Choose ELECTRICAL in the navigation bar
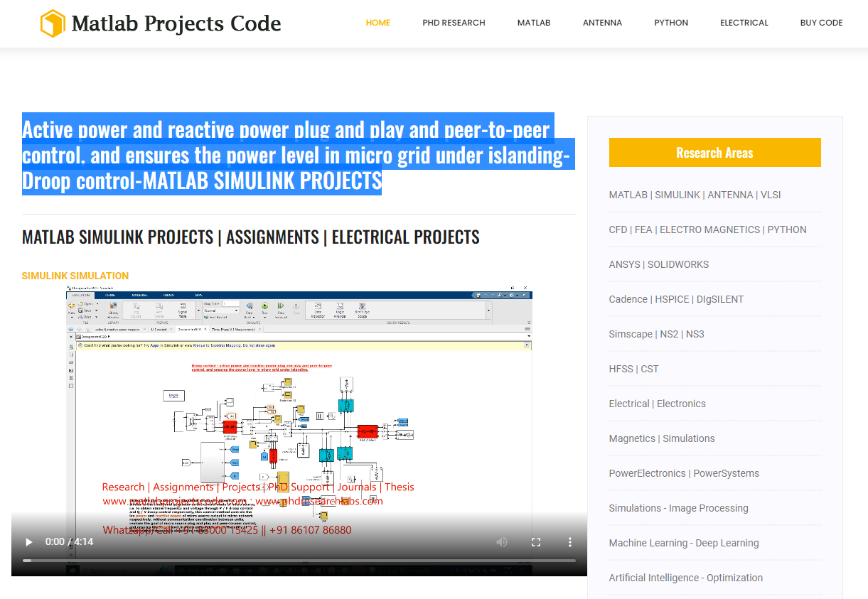This screenshot has width=868, height=599. 744,23
